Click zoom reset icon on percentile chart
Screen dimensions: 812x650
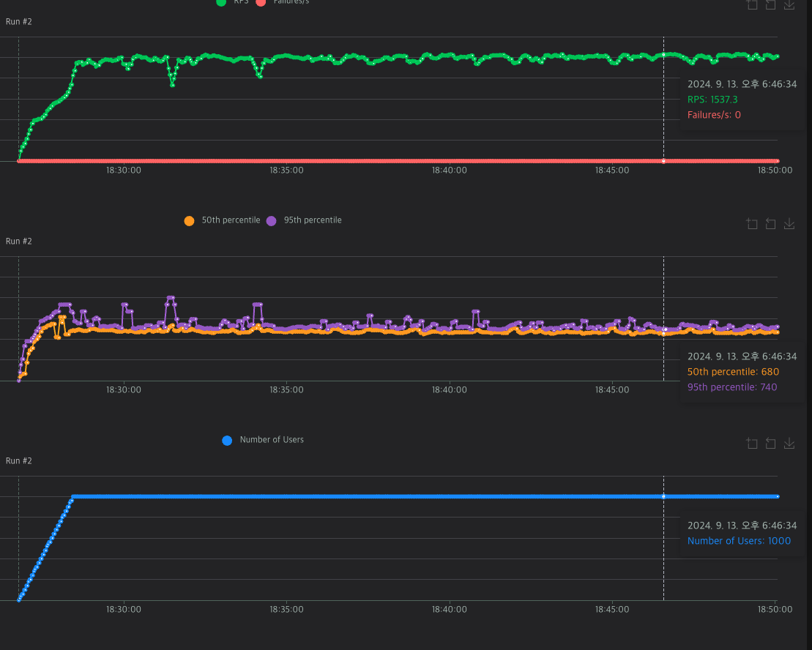(x=770, y=223)
